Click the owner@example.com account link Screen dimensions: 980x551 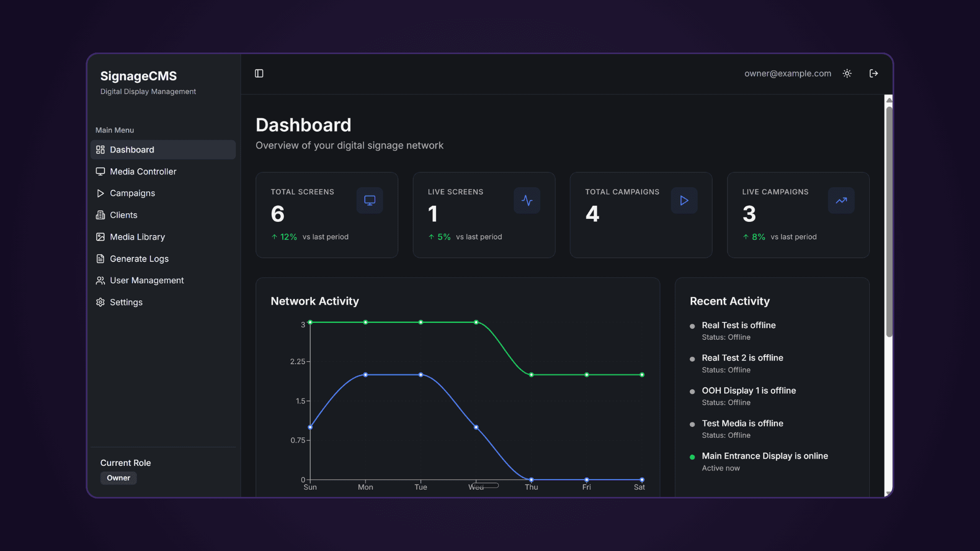(787, 73)
